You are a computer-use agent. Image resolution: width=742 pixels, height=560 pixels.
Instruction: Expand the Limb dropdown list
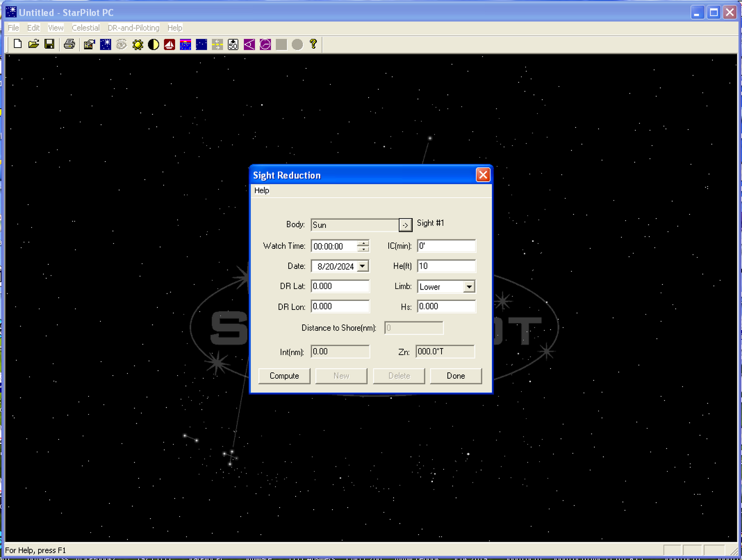(469, 287)
